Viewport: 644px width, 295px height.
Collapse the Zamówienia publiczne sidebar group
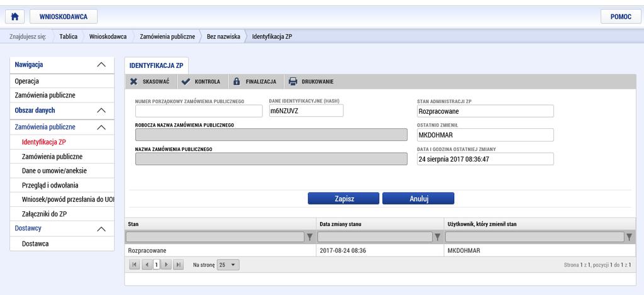[x=101, y=127]
